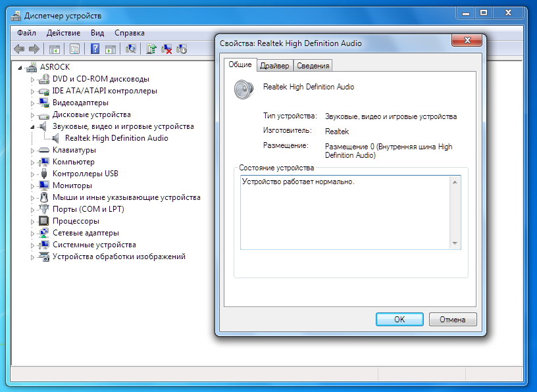
Task: Click OK in the Свойства dialog
Action: coord(399,320)
